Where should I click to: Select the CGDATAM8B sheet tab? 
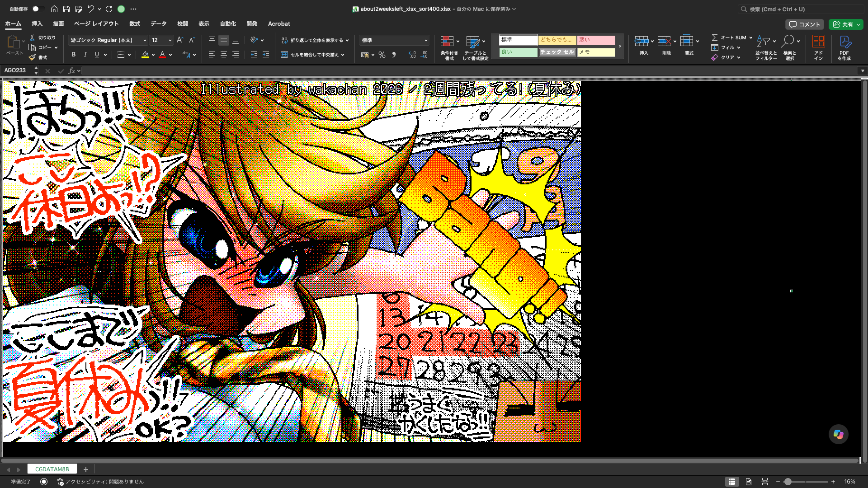point(52,469)
